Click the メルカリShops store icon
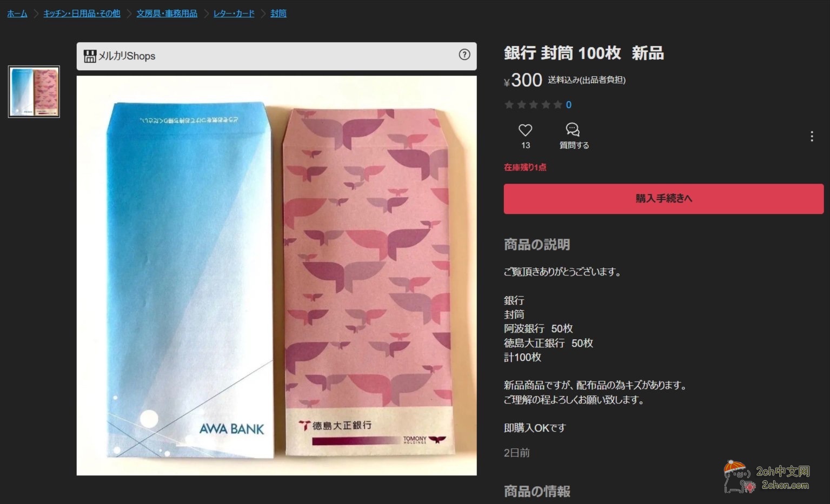This screenshot has height=504, width=830. tap(90, 56)
